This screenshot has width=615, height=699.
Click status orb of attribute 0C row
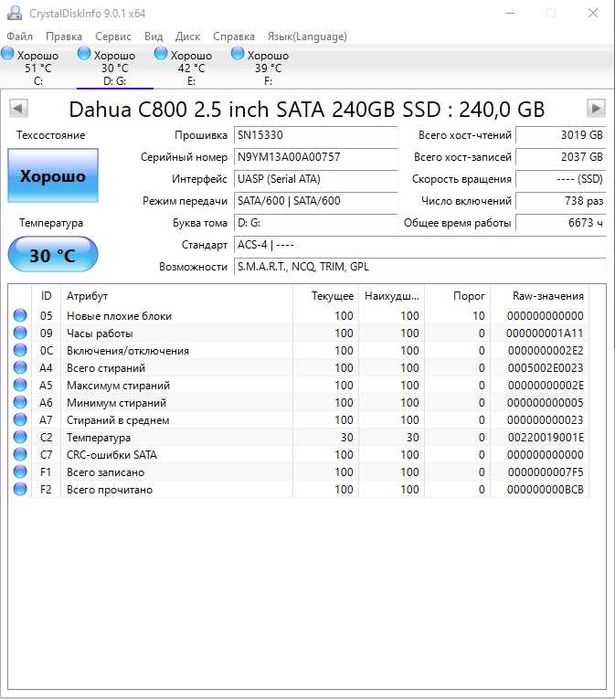coord(20,350)
